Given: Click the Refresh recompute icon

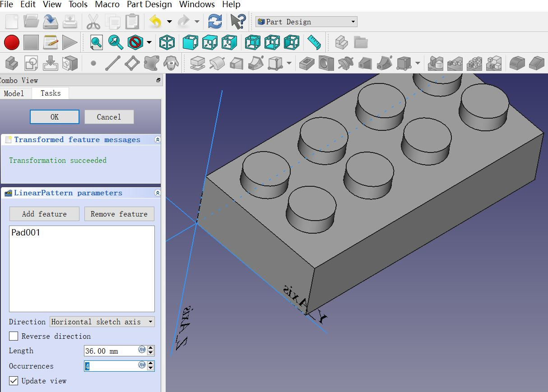Looking at the screenshot, I should click(x=215, y=21).
